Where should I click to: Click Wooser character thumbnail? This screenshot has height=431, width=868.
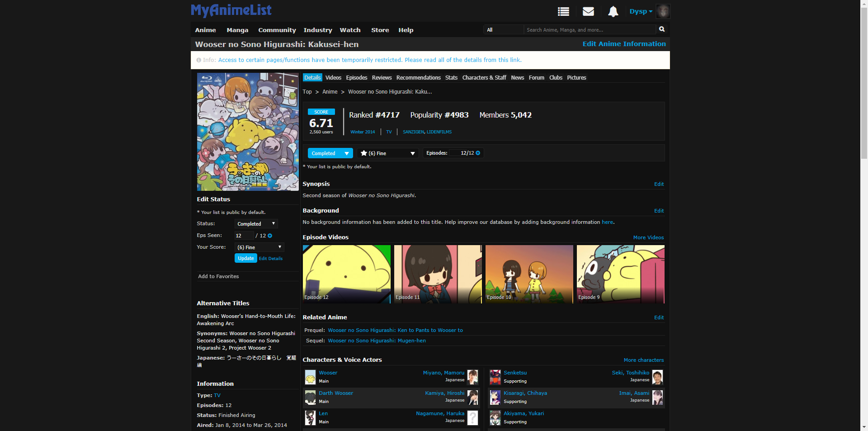310,377
